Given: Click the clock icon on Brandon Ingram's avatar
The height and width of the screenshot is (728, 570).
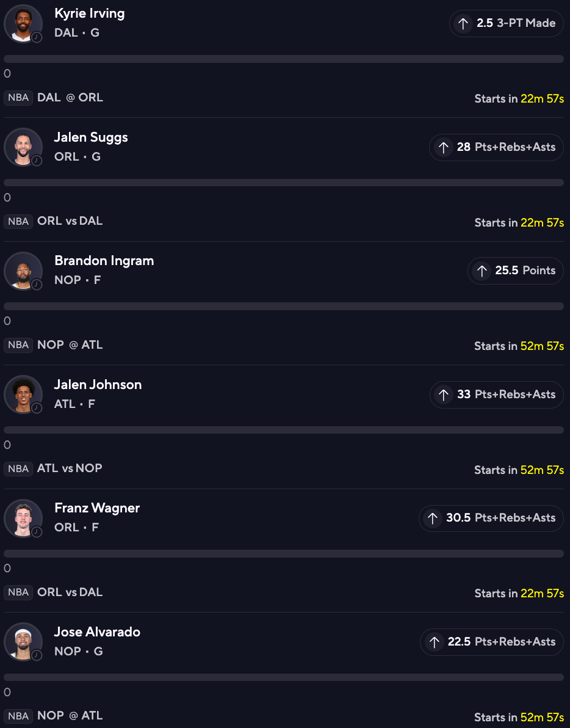Looking at the screenshot, I should pos(37,285).
